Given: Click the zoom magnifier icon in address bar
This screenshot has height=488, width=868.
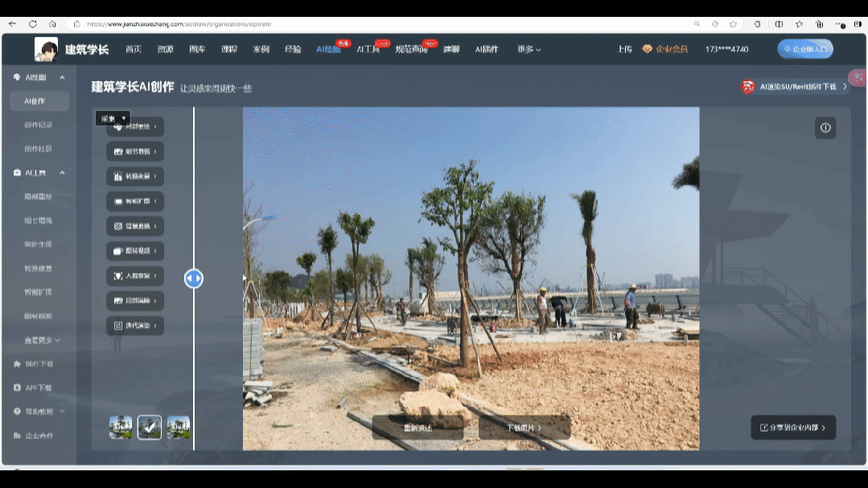Looking at the screenshot, I should (697, 24).
